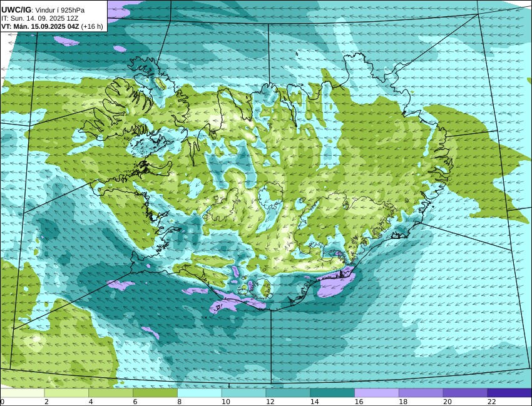Click the dark indigo legend swatch above 22
Viewport: 532px width, 406px height.
pos(509,393)
